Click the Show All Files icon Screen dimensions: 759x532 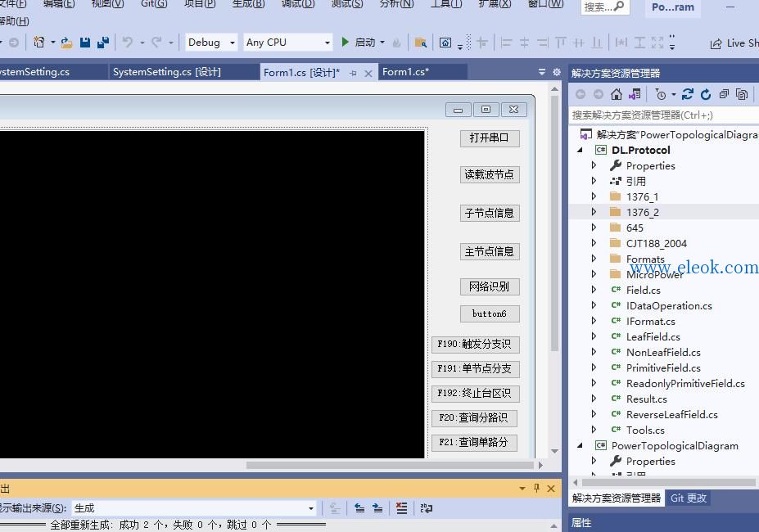point(742,94)
